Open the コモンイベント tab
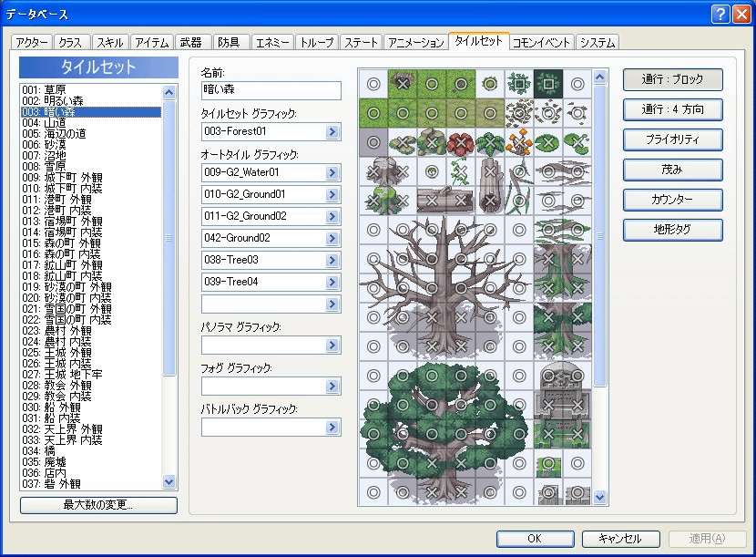Viewport: 756px width, 557px height. [x=541, y=43]
